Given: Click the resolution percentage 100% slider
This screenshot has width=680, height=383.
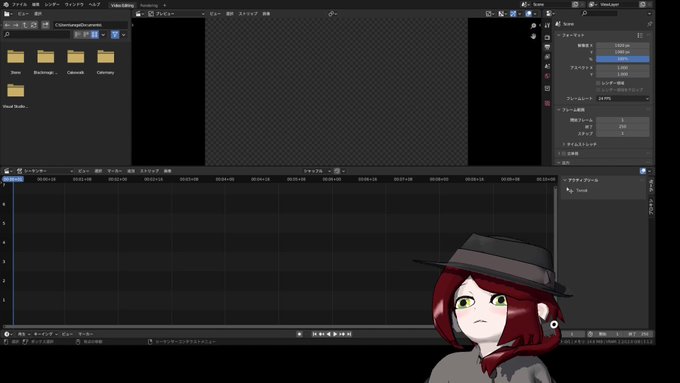Looking at the screenshot, I should (x=623, y=59).
